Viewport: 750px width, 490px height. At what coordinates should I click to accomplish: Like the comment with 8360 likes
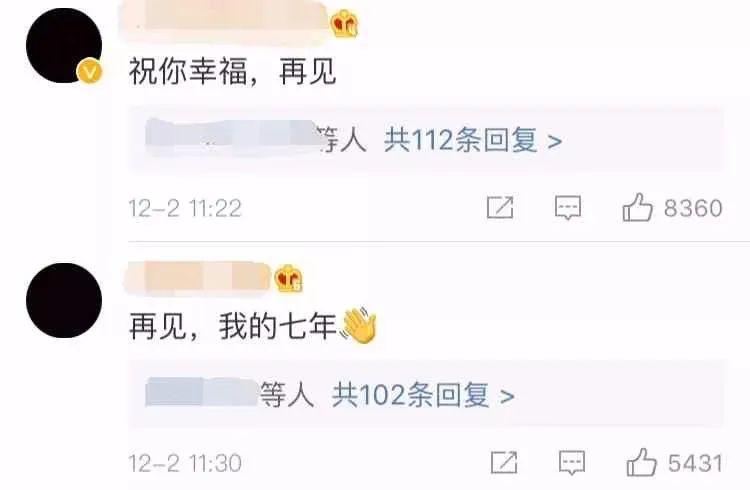(637, 207)
